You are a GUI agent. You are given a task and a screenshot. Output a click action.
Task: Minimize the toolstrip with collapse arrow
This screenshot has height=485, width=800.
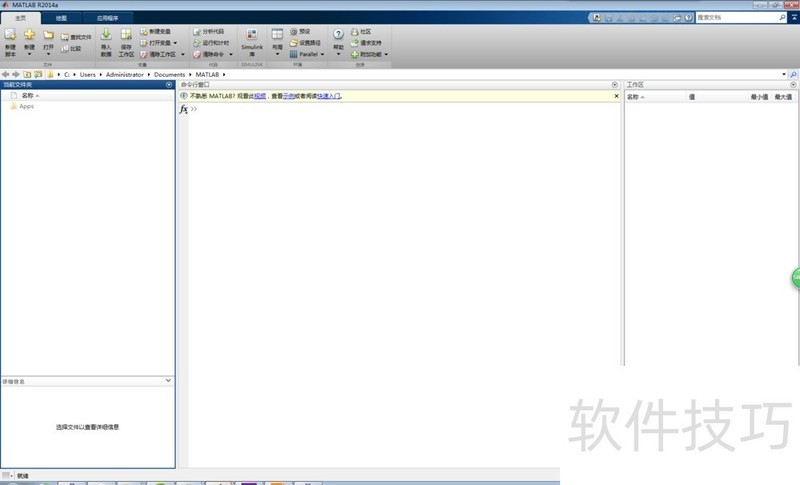794,17
